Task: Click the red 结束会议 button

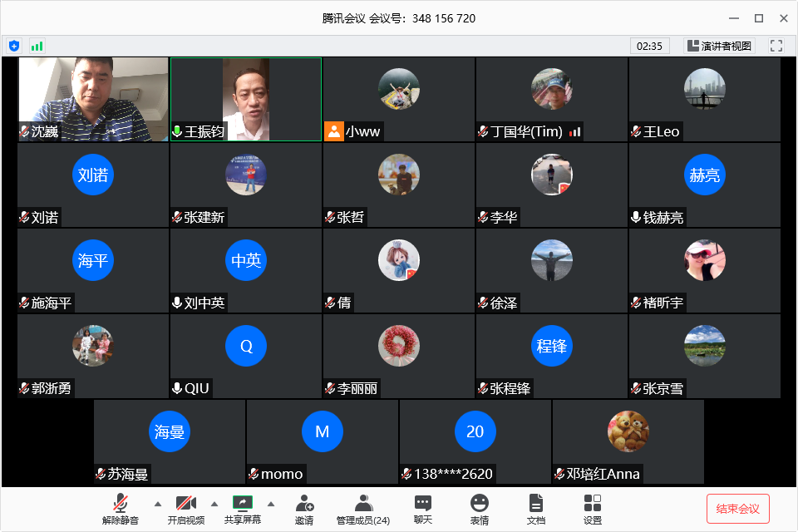Action: tap(738, 508)
